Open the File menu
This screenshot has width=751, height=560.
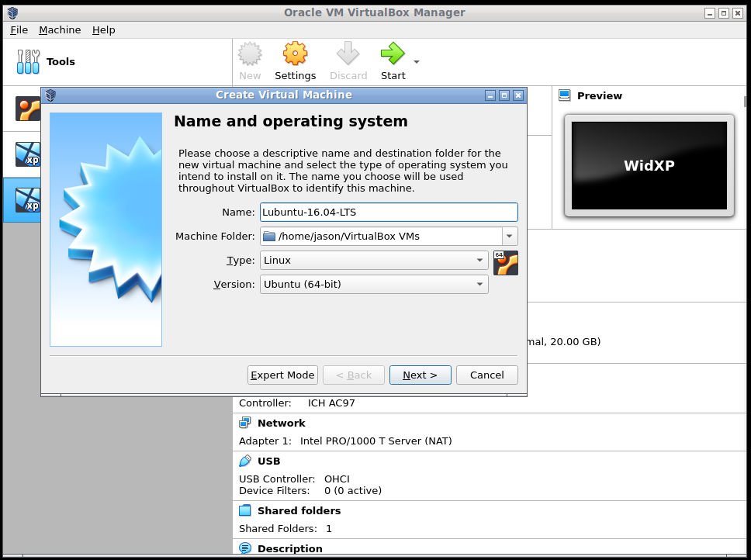click(19, 29)
